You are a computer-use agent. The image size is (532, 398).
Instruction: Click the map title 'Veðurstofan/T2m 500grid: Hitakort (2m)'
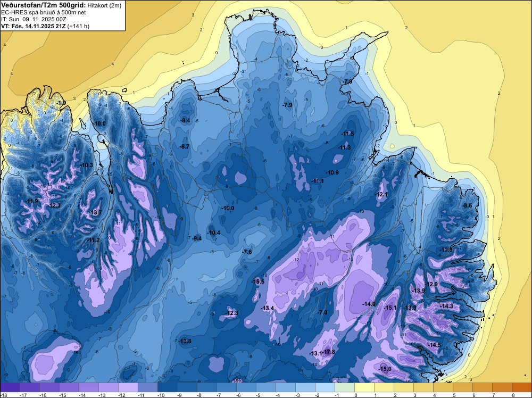[x=61, y=5]
